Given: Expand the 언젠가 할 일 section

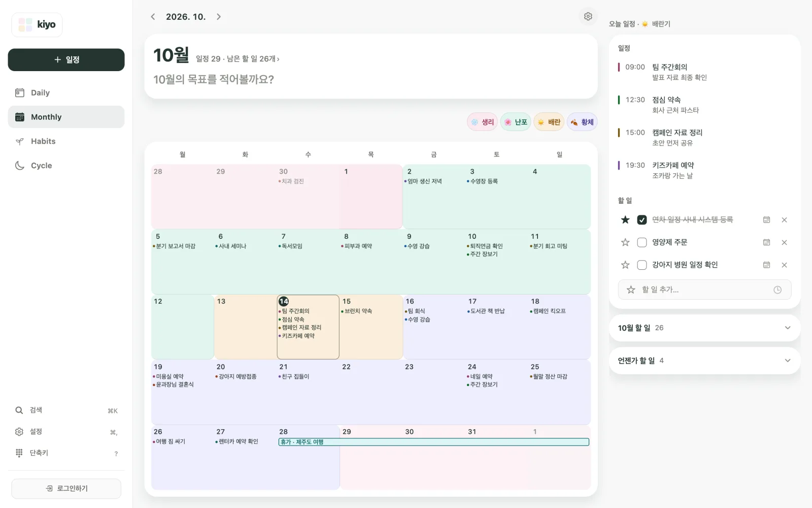Looking at the screenshot, I should click(704, 361).
